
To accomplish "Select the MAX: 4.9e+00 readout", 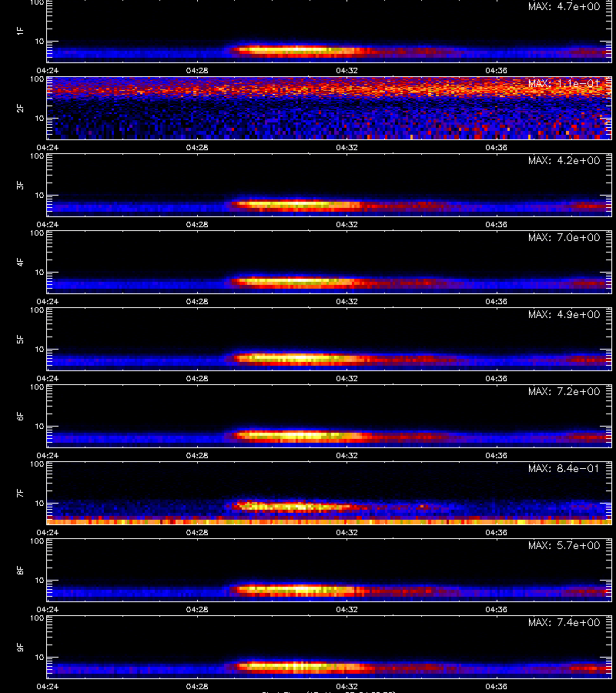I will (564, 314).
